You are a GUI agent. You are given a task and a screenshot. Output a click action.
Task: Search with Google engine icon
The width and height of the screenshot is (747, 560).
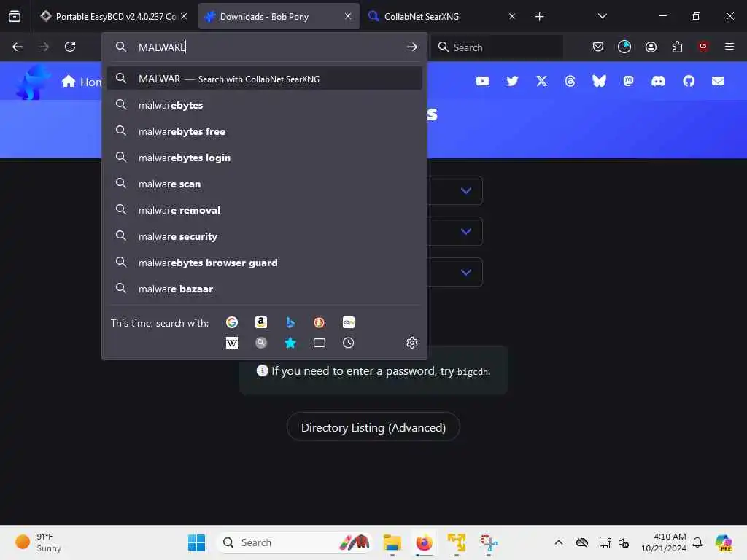coord(232,322)
